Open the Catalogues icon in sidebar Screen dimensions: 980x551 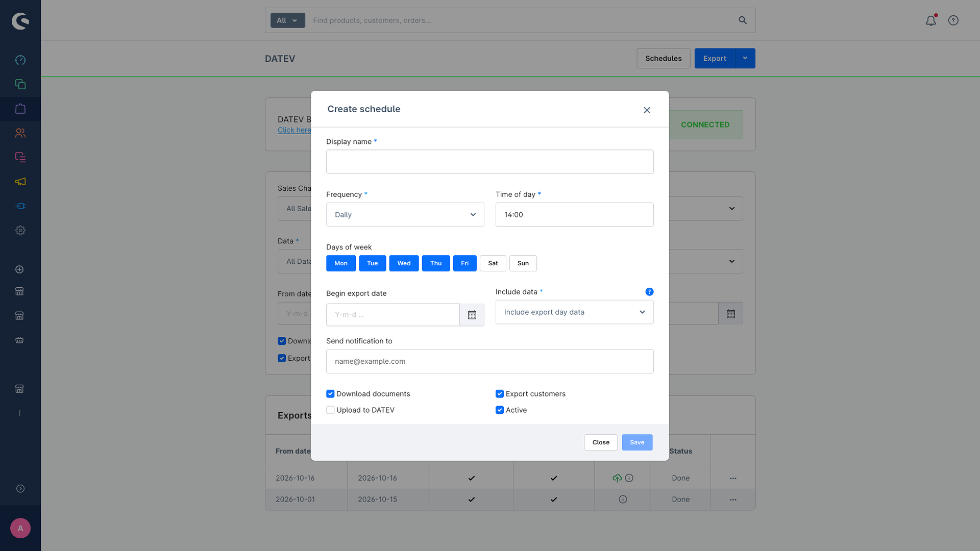(20, 84)
